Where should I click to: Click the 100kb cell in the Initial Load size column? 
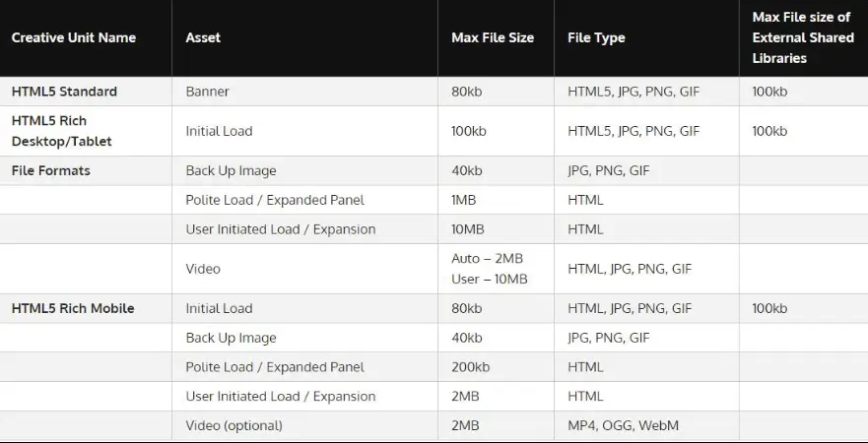(x=468, y=131)
